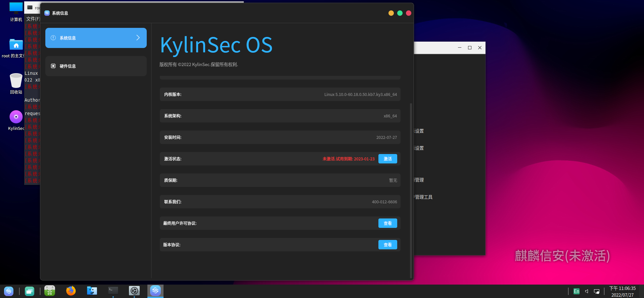Click the x86_64 value in 系统架构 row
The height and width of the screenshot is (298, 644).
click(390, 116)
